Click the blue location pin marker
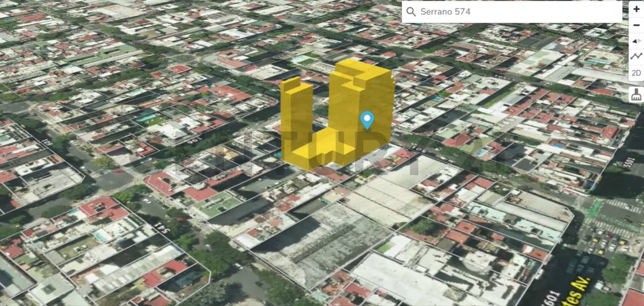Image resolution: width=644 pixels, height=306 pixels. tap(367, 119)
